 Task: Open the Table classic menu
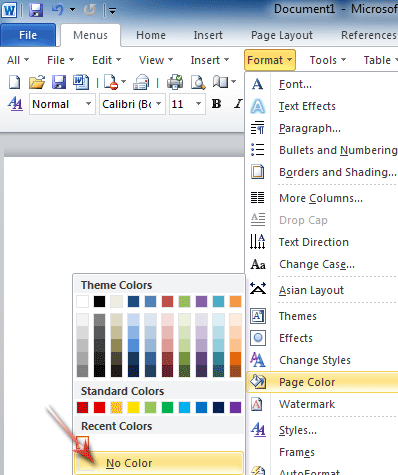(380, 60)
